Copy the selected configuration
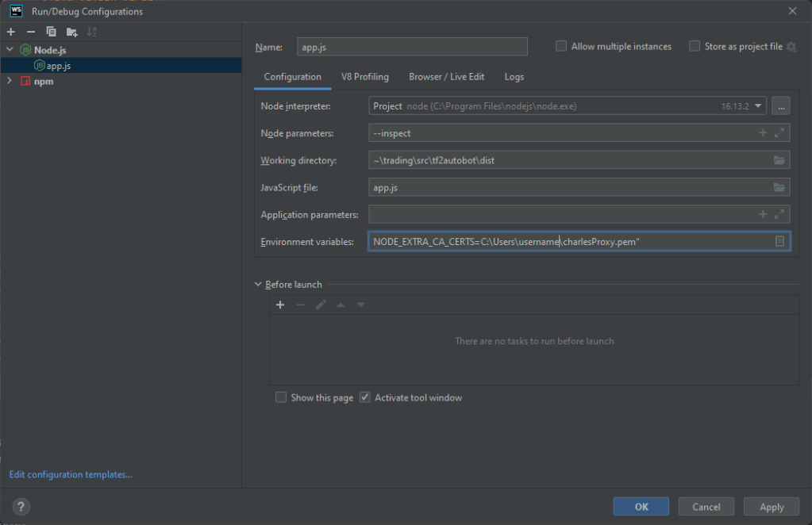 pos(49,32)
